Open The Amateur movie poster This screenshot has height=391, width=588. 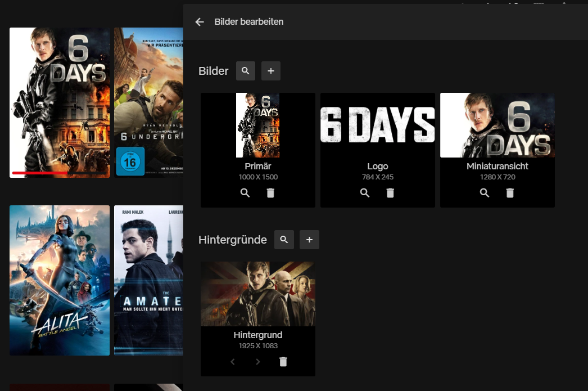pos(149,280)
